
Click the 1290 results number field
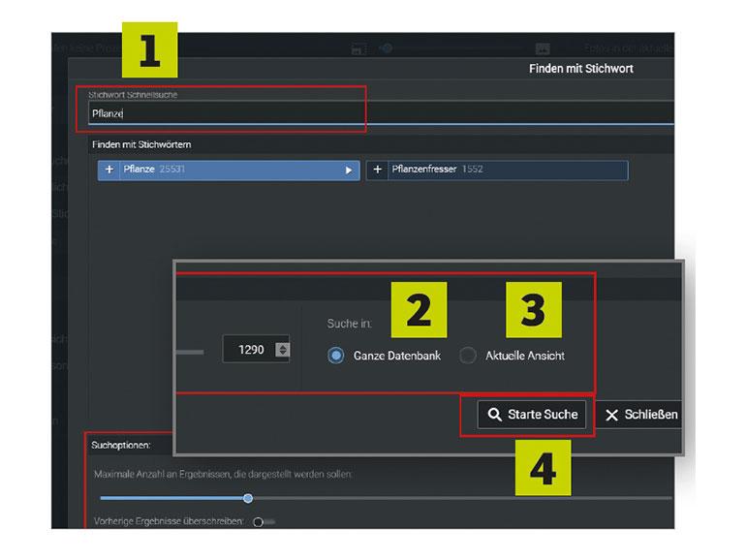(256, 350)
